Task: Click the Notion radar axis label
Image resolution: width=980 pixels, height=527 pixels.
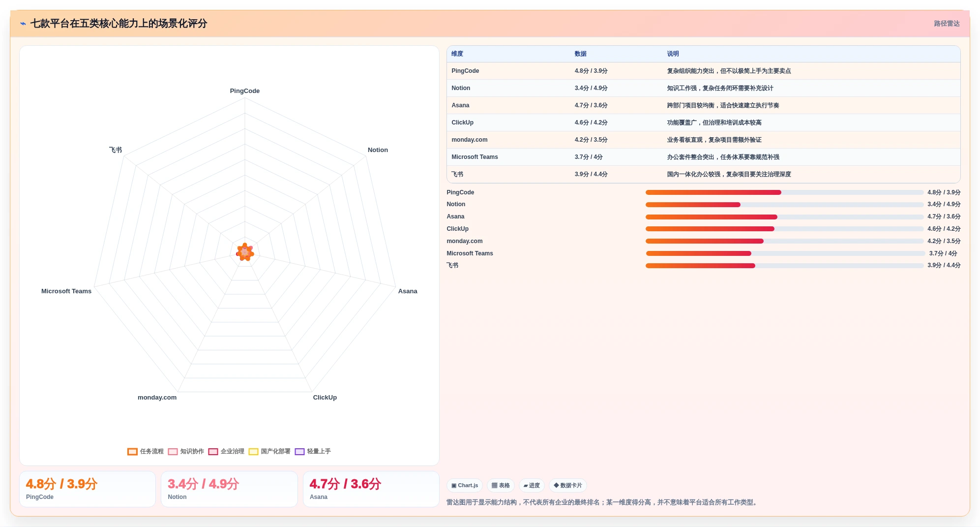Action: 378,150
